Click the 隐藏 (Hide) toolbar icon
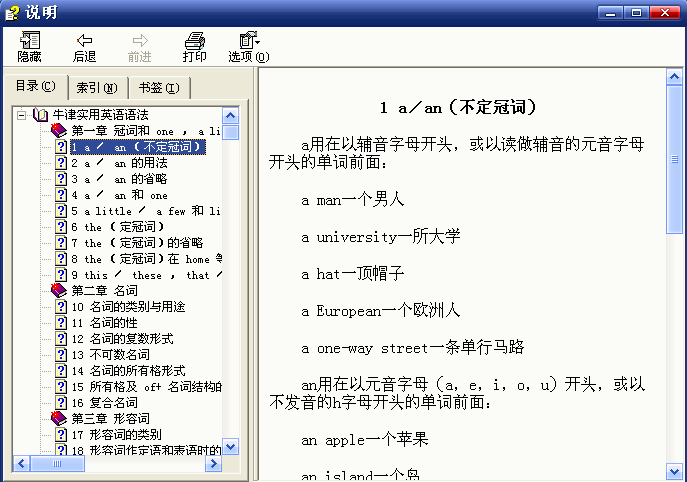Viewport: 687px width, 482px height. pyautogui.click(x=29, y=46)
